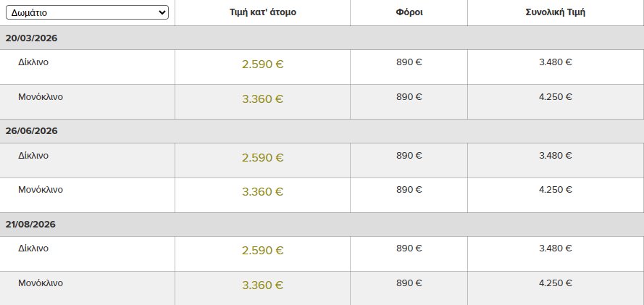Click the Τιμή κατ' άτομο column header

coord(262,13)
